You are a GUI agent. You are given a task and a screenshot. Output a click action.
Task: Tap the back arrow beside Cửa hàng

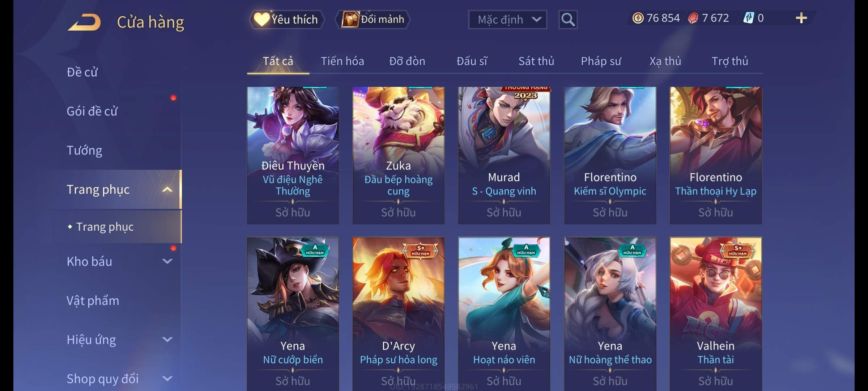[x=84, y=22]
